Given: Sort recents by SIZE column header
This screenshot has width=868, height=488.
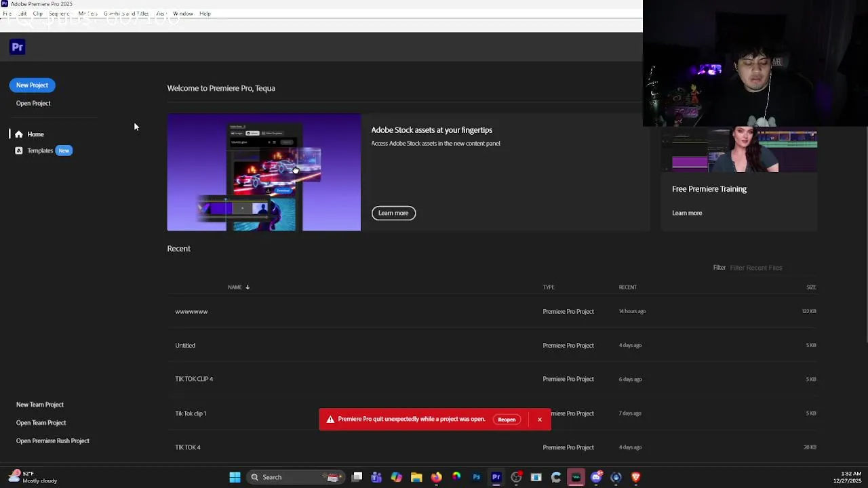Looking at the screenshot, I should pos(811,287).
